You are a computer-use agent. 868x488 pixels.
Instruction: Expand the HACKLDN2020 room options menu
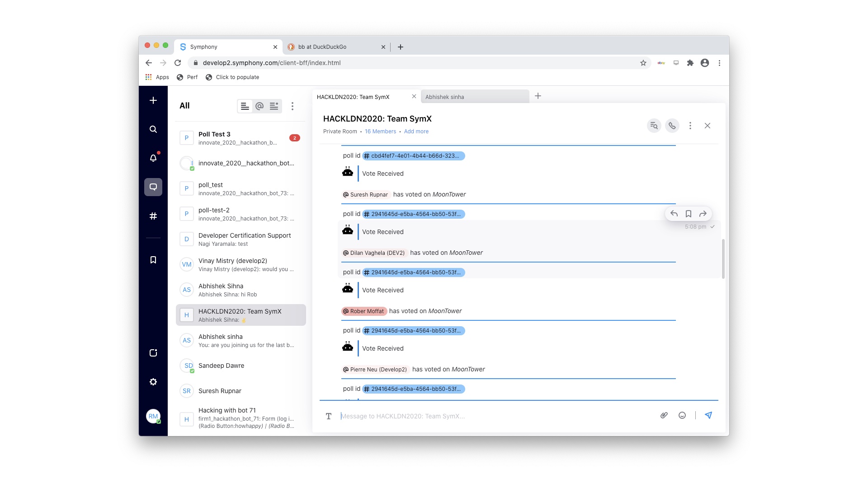[x=690, y=126]
